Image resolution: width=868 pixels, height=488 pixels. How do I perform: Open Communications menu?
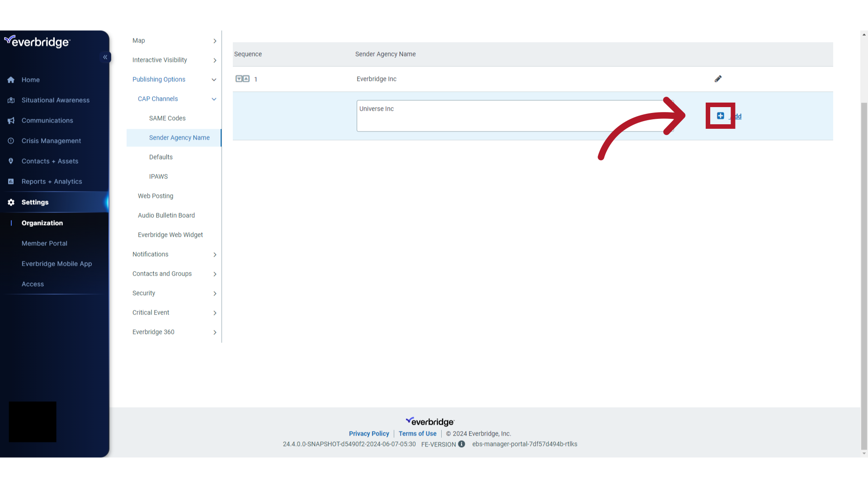pos(47,121)
